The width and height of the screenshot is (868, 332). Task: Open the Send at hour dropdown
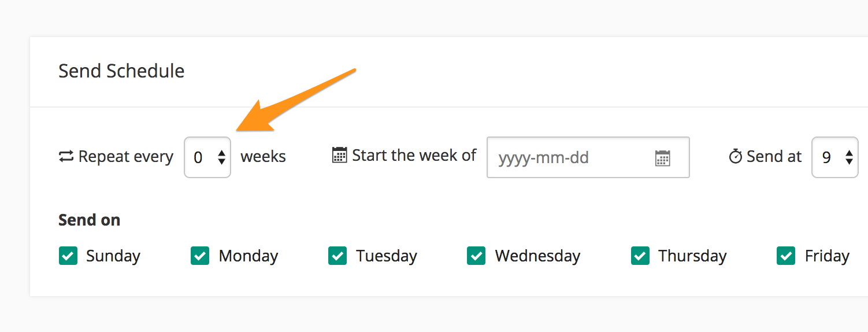click(834, 157)
